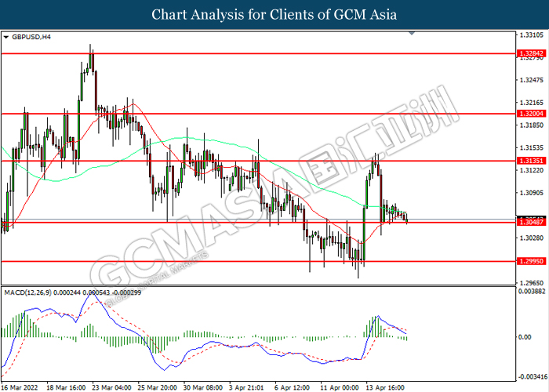This screenshot has width=549, height=392.
Task: Click the 6 Apr 12:00 time label
Action: click(x=293, y=387)
